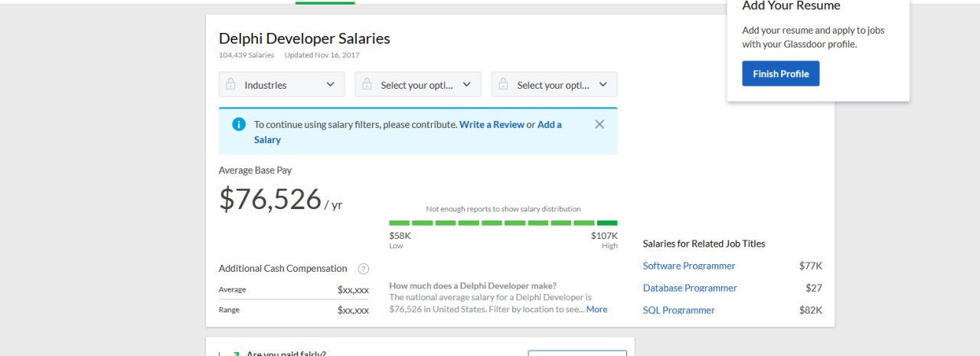The image size is (980, 356).
Task: Open the Software Programmer salaries link
Action: click(689, 266)
